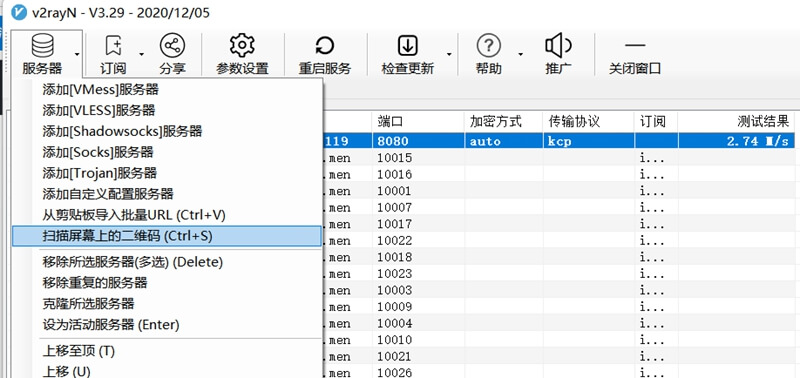The image size is (800, 378).
Task: Choose 添加[Trojan]服务器 menu entry
Action: (x=167, y=173)
